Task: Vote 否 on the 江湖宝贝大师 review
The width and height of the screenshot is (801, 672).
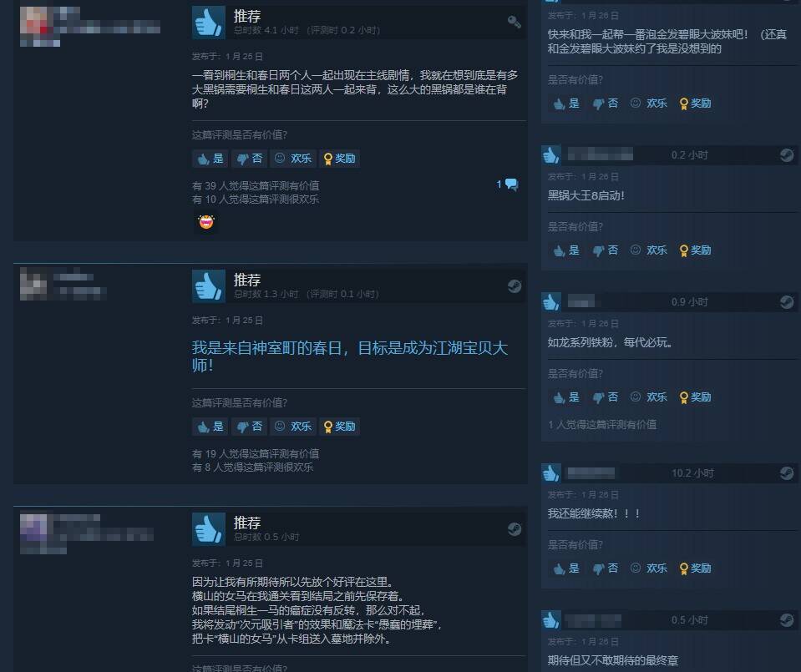Action: coord(249,427)
